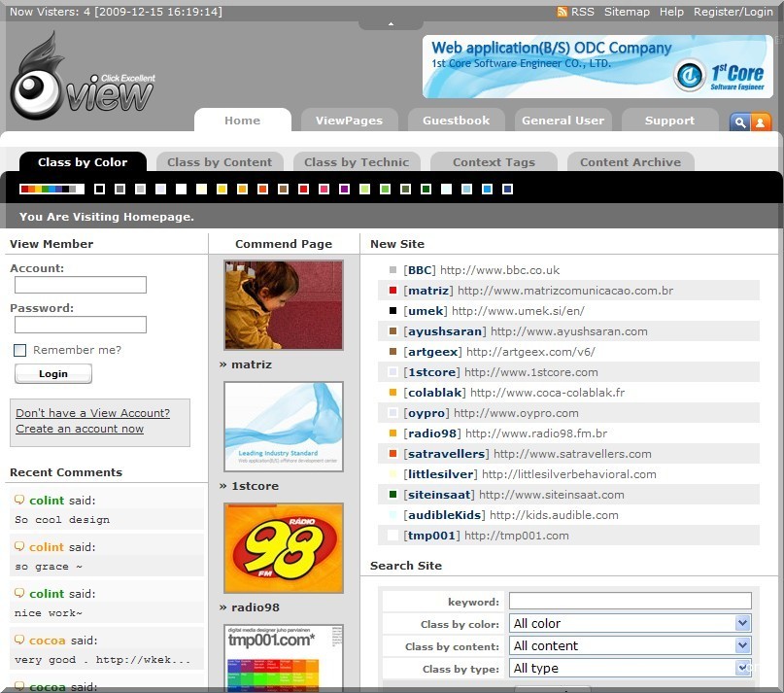Click the speech bubble beside cocoa's comment
This screenshot has height=693, width=784.
pyautogui.click(x=19, y=641)
